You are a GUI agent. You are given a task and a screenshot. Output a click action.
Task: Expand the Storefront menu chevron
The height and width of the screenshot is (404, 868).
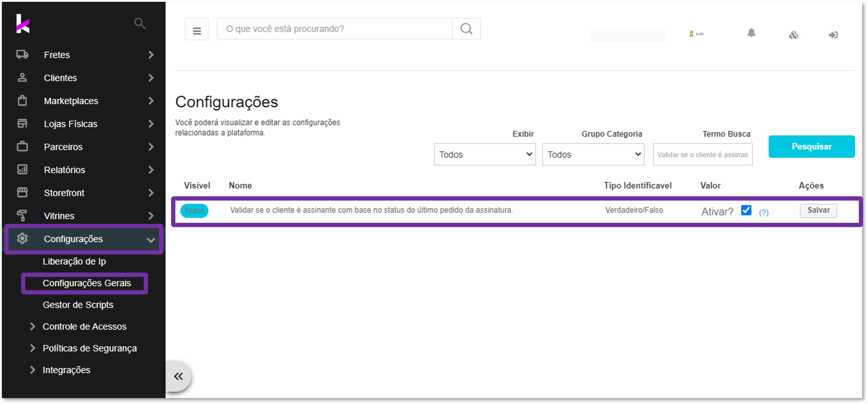pyautogui.click(x=151, y=193)
